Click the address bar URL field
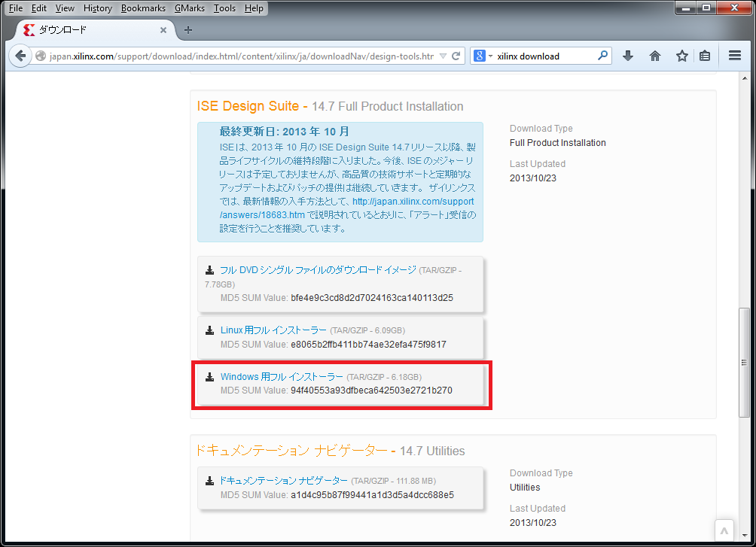 click(241, 56)
